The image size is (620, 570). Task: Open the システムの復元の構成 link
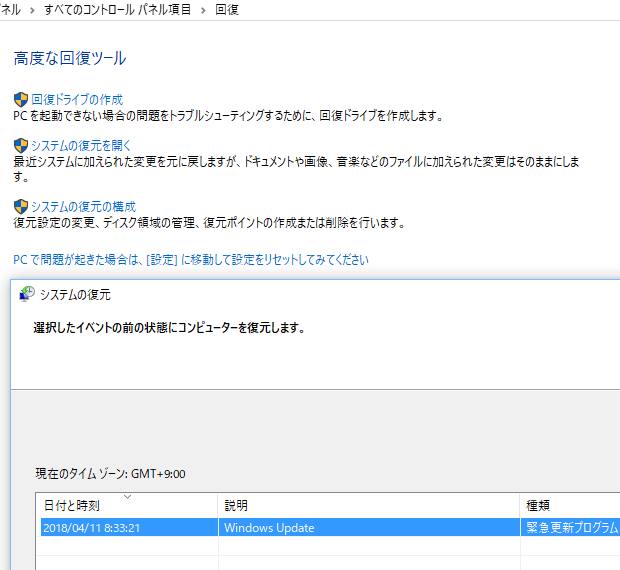83,206
